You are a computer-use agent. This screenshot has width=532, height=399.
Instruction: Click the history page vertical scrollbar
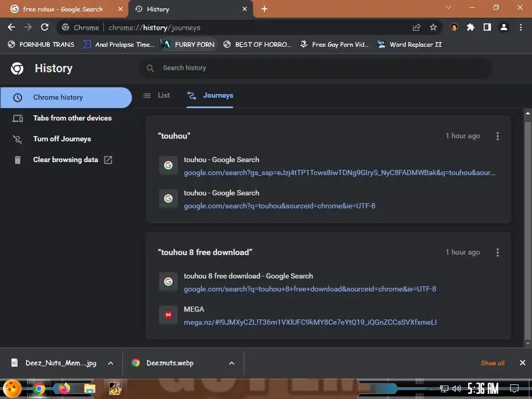[x=527, y=231]
